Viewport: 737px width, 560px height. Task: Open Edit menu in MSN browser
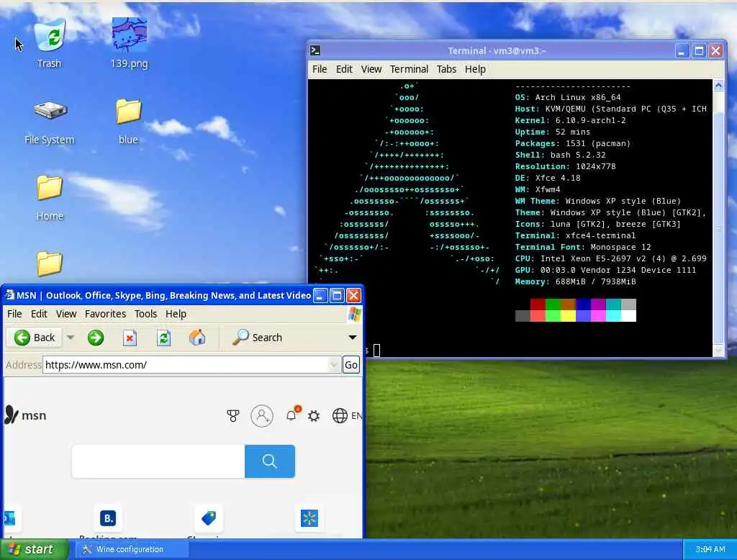tap(39, 314)
